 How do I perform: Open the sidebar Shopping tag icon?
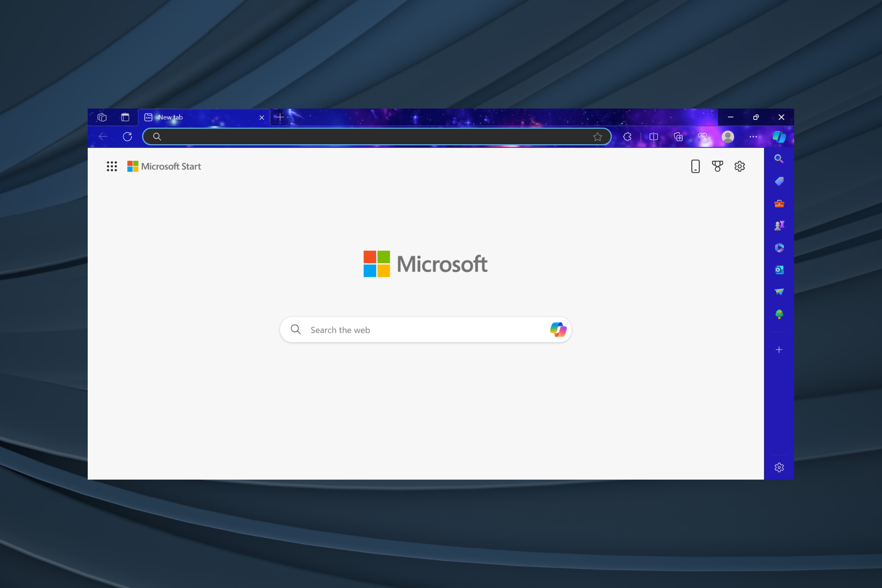(779, 181)
